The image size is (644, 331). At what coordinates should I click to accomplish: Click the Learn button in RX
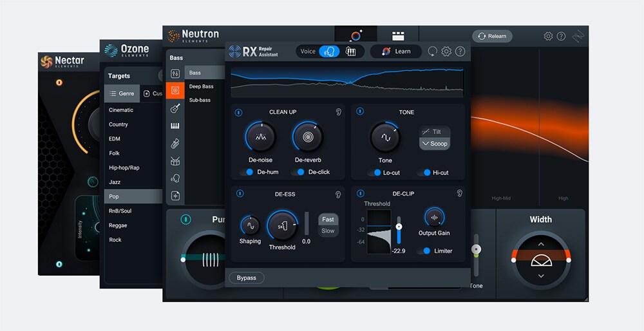395,52
